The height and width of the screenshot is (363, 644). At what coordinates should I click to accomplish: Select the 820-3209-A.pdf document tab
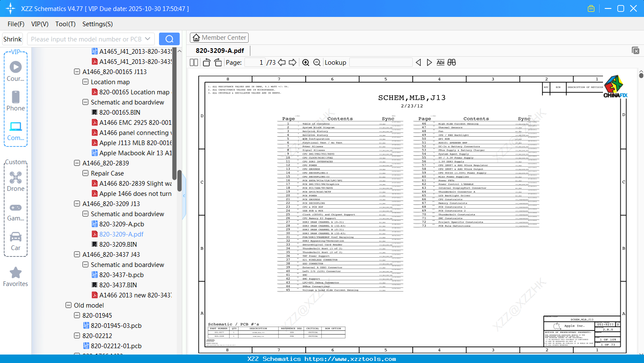[x=220, y=50]
